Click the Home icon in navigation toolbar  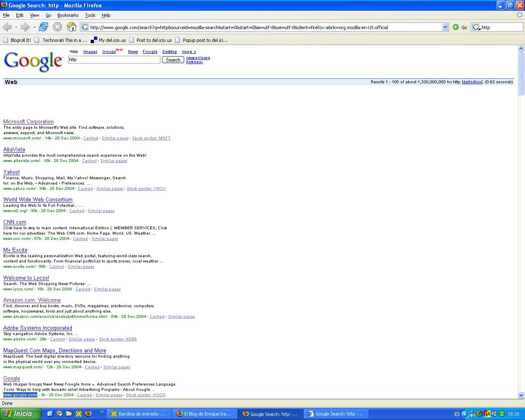coord(71,27)
